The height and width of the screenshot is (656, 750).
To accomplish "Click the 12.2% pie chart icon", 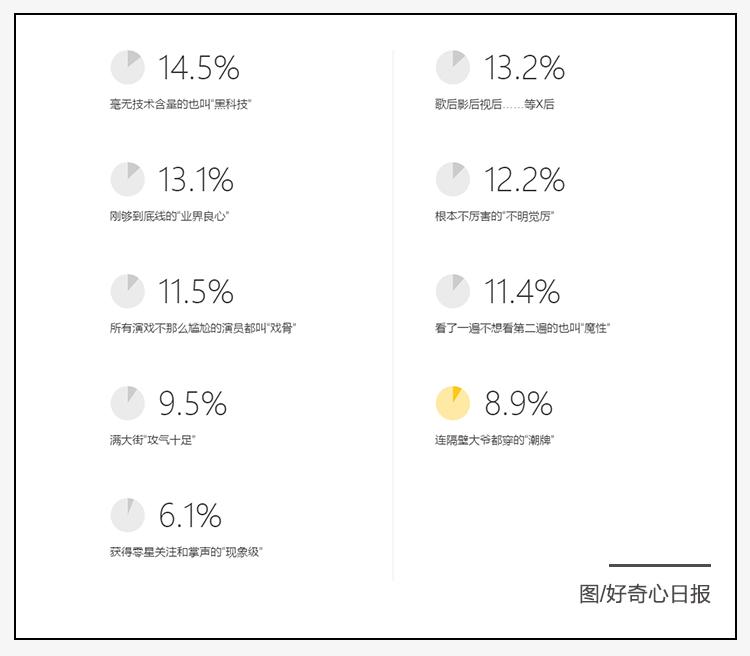I will 453,179.
